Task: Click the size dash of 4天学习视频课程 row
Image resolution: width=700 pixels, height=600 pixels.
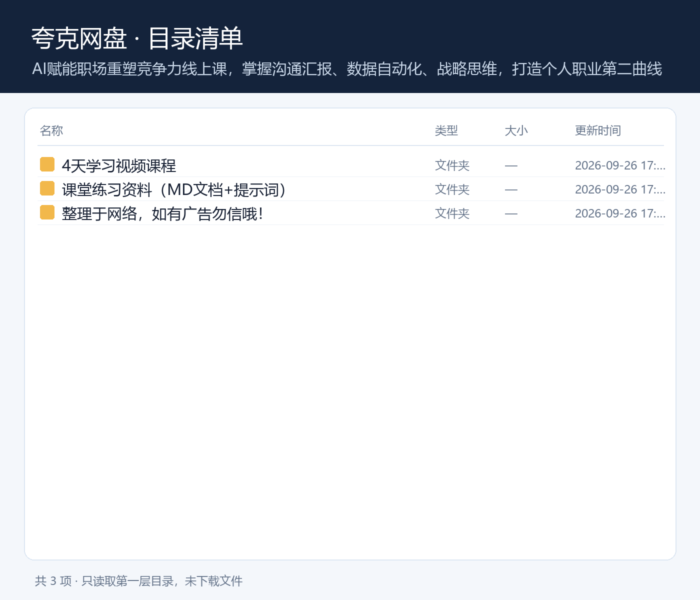Action: tap(511, 165)
